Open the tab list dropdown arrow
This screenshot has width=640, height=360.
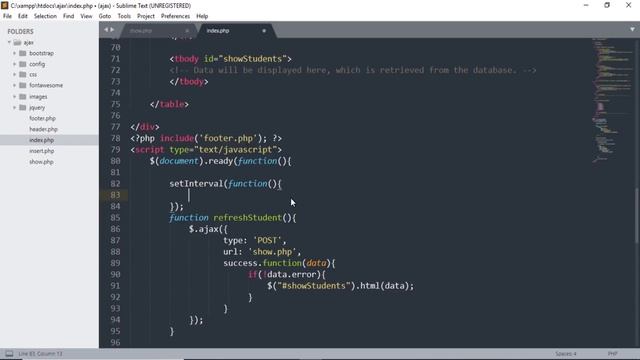[x=632, y=29]
